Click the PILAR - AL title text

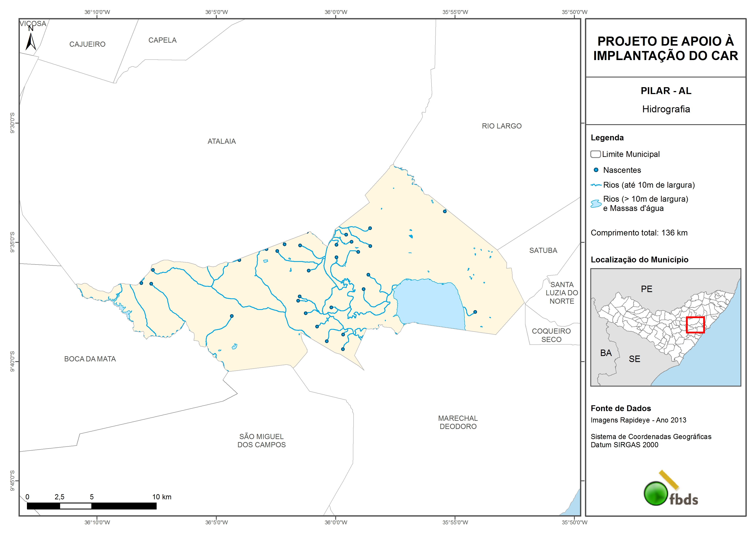(666, 91)
